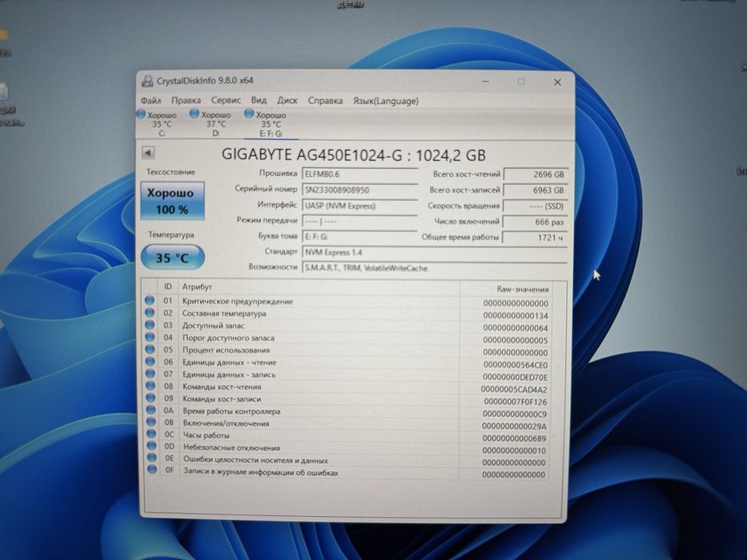Click status dot for Процент использования row
Screen dimensions: 747x560
(x=150, y=349)
